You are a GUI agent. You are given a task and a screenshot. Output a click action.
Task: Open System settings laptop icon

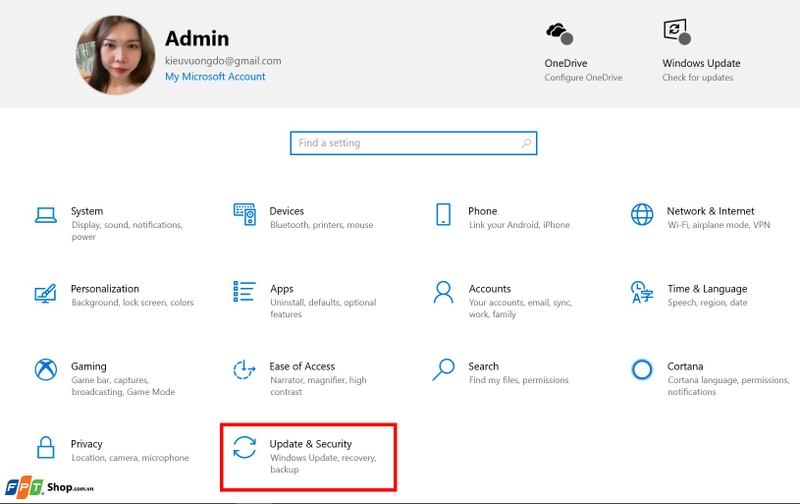(x=45, y=215)
